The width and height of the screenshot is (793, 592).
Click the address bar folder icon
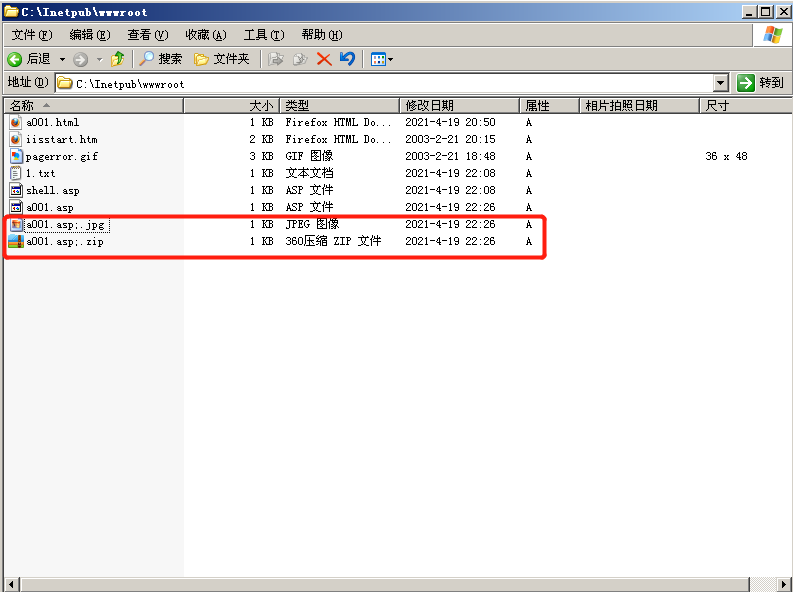pyautogui.click(x=64, y=83)
